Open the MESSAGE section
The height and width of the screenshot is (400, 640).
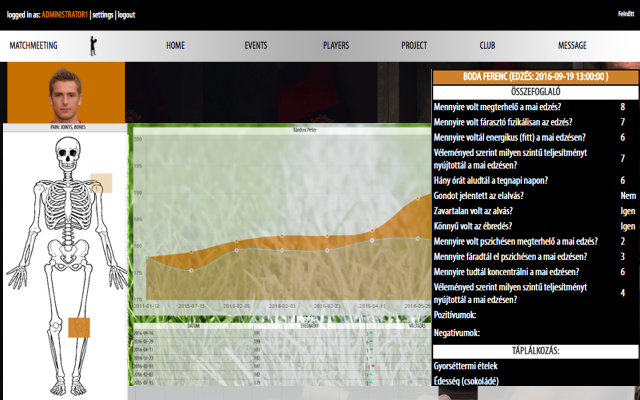click(x=572, y=46)
